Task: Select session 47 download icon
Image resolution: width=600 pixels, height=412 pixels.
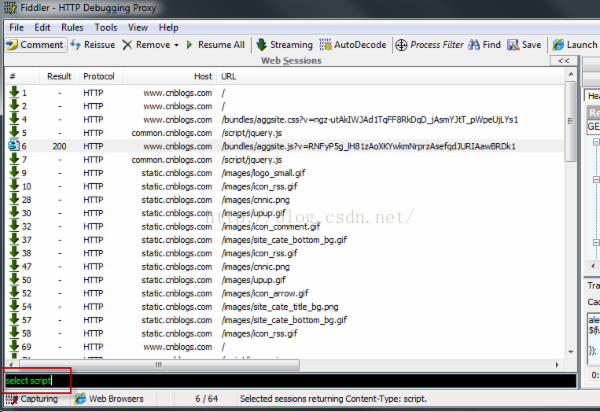Action: click(x=14, y=267)
